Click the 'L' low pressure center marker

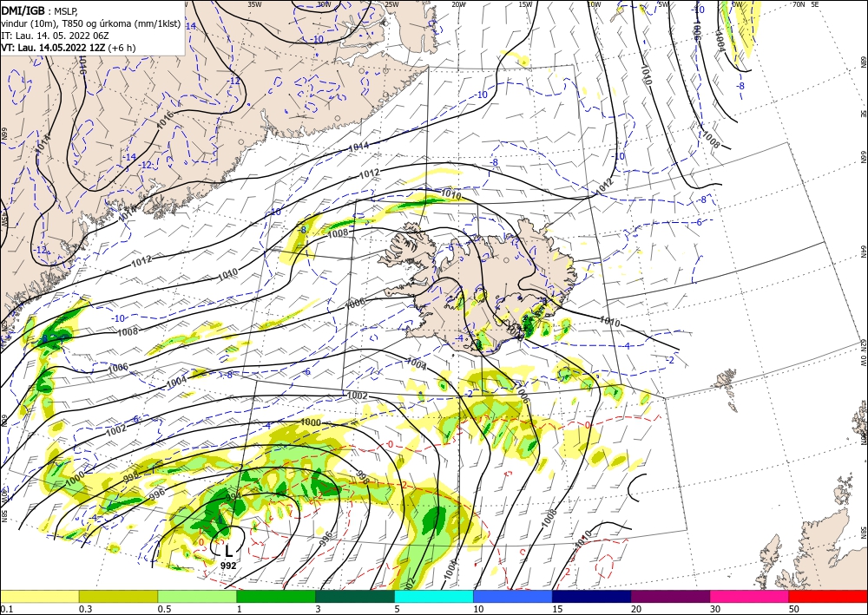228,551
